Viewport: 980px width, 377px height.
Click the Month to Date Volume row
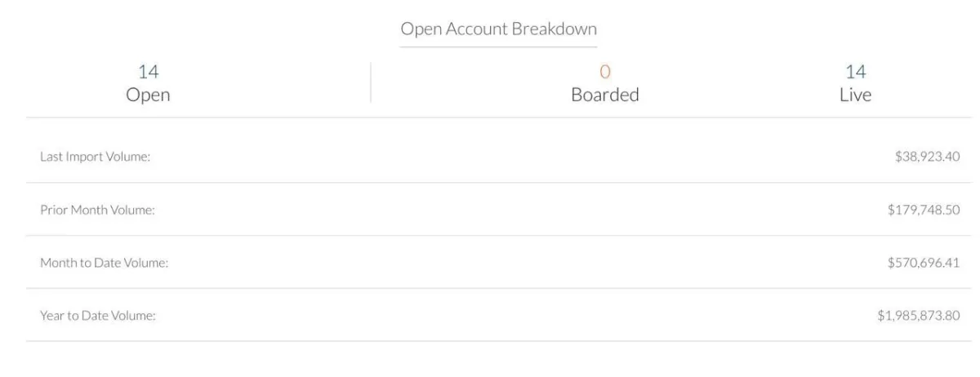(499, 262)
